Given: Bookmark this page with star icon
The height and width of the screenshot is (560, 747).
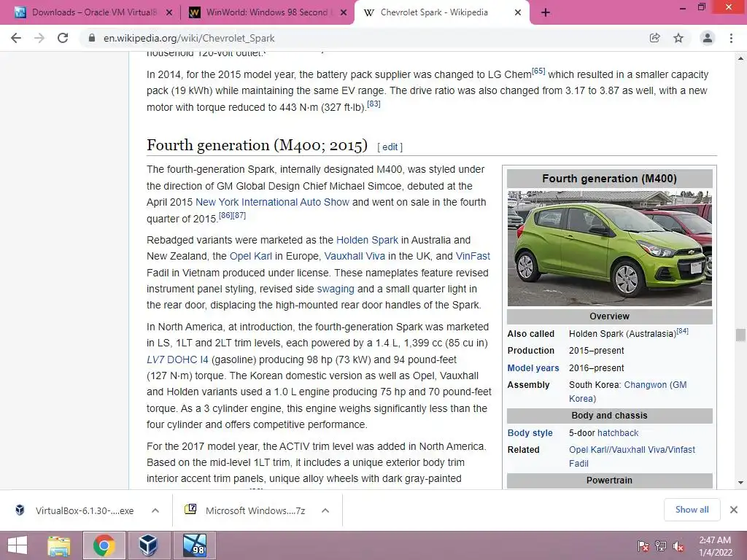Looking at the screenshot, I should click(678, 38).
